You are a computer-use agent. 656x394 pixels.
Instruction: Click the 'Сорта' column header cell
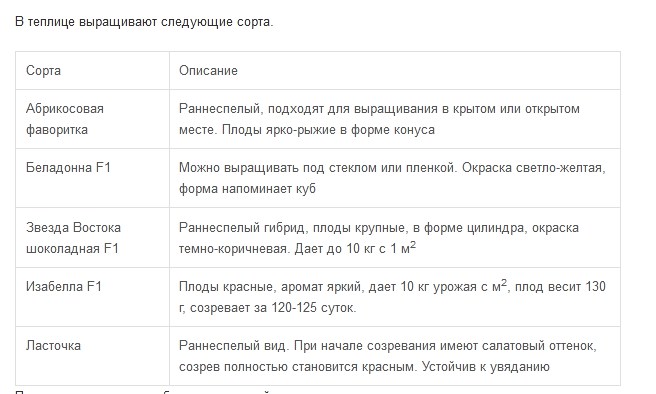(92, 71)
